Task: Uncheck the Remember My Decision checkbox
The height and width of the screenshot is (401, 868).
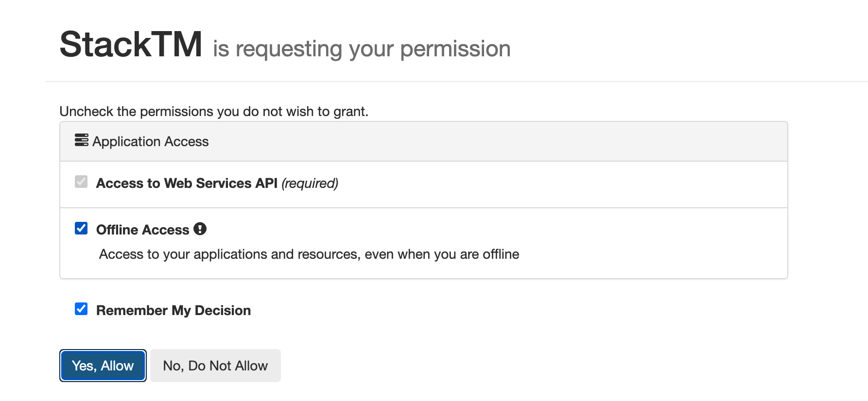Action: pyautogui.click(x=81, y=309)
